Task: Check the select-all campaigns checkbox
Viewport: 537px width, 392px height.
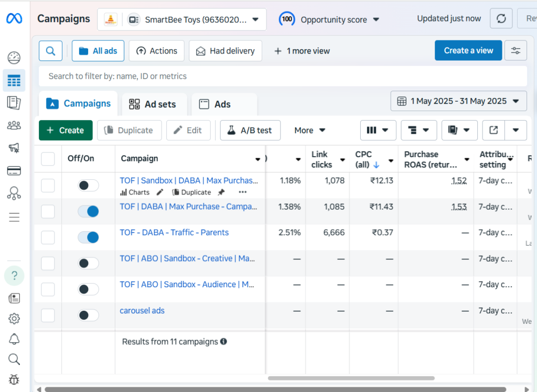Action: point(48,159)
